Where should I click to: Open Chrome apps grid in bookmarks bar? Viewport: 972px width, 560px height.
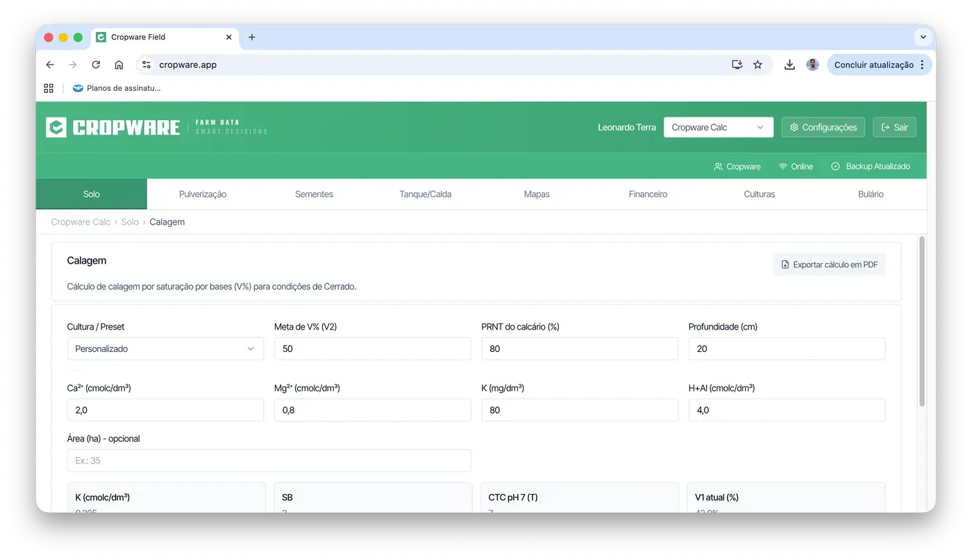coord(49,88)
